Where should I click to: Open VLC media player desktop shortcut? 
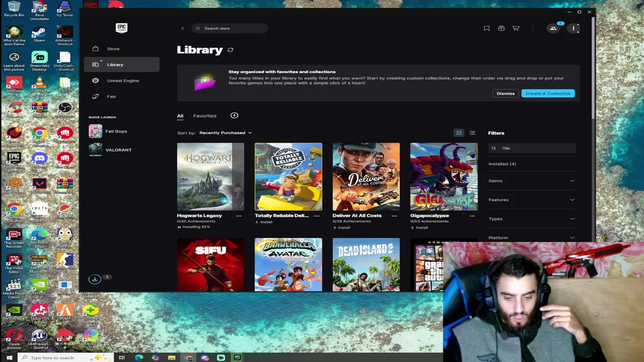[39, 85]
